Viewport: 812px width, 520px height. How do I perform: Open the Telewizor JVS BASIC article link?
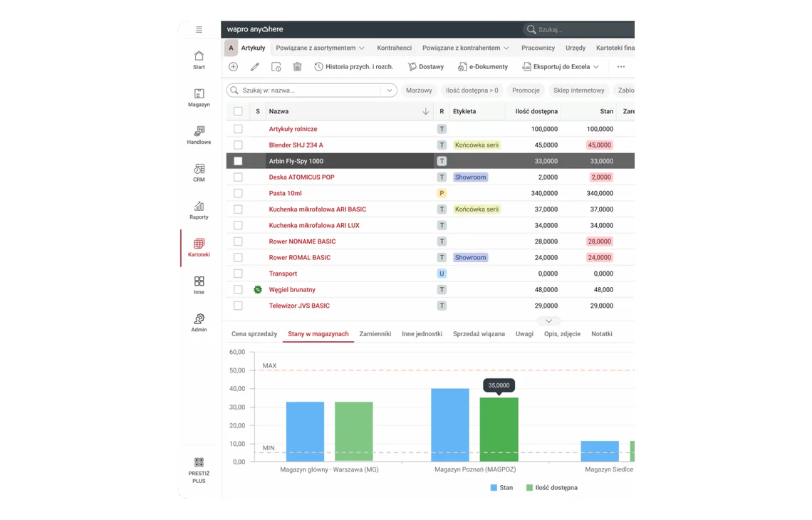pyautogui.click(x=299, y=306)
